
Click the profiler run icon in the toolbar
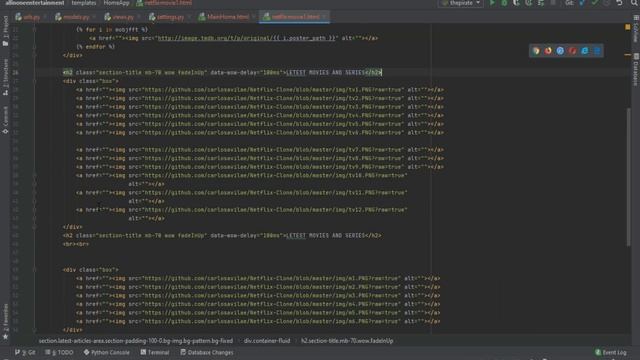(529, 3)
